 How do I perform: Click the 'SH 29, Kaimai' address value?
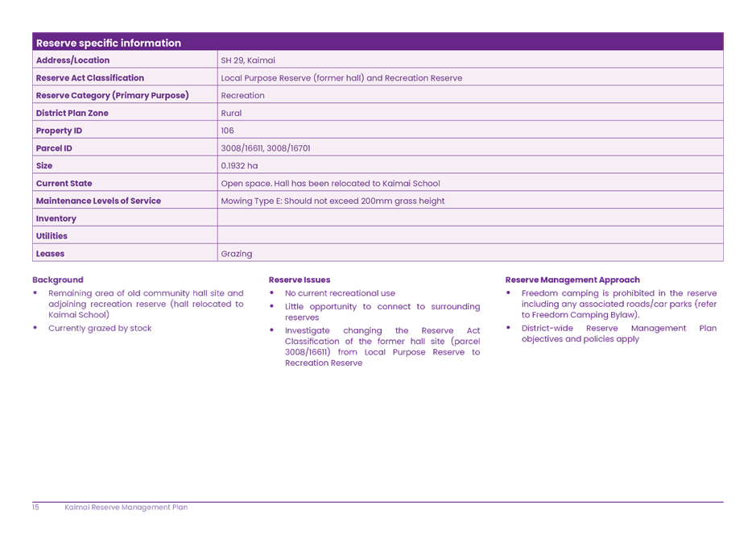coord(248,60)
